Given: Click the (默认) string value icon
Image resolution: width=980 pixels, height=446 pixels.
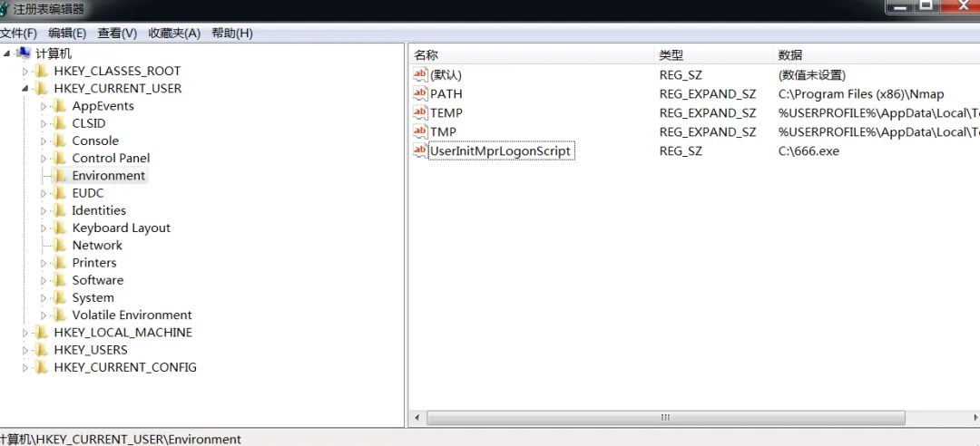Looking at the screenshot, I should (x=421, y=74).
